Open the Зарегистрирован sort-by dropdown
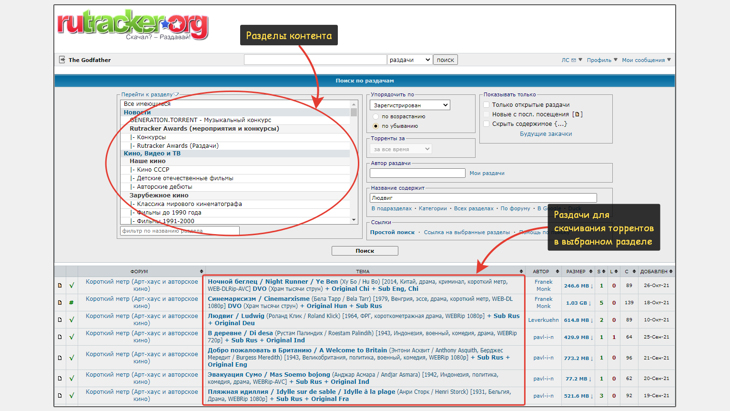The width and height of the screenshot is (730, 411). tap(410, 105)
